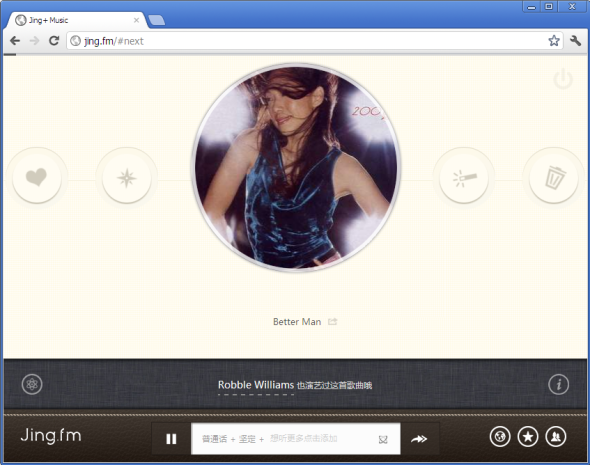Click the Robbie Williams artist link
Screen dimensions: 590x465
(x=256, y=385)
